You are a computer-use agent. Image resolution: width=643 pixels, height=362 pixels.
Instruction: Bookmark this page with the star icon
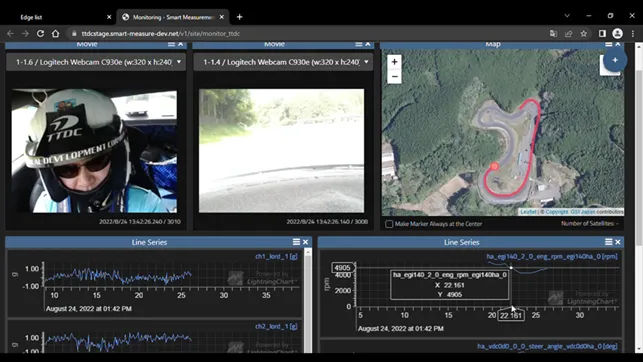pos(584,34)
